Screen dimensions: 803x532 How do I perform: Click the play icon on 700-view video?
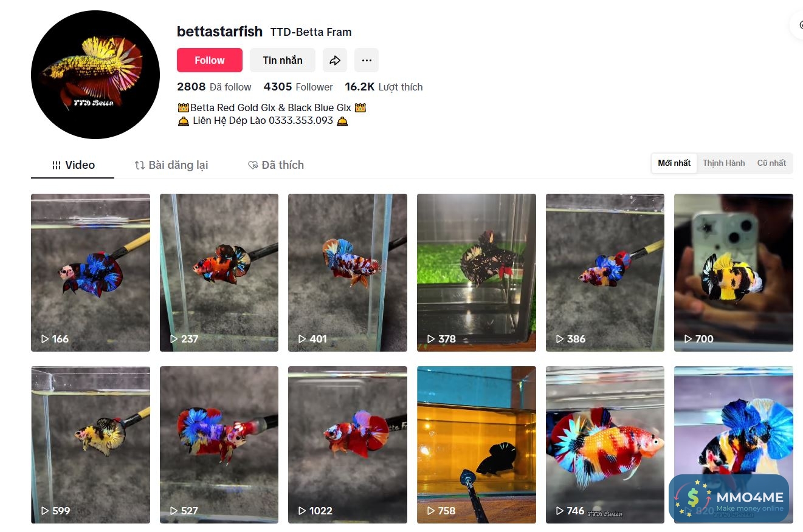(x=688, y=339)
